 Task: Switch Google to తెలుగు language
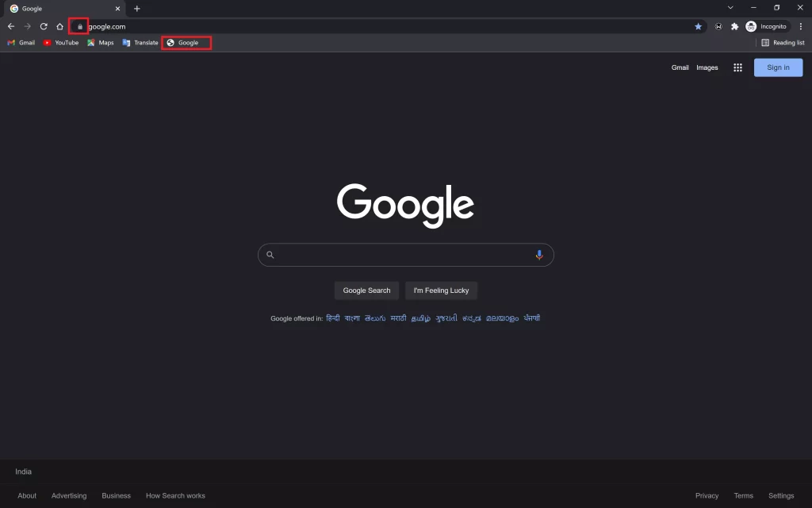[375, 317]
